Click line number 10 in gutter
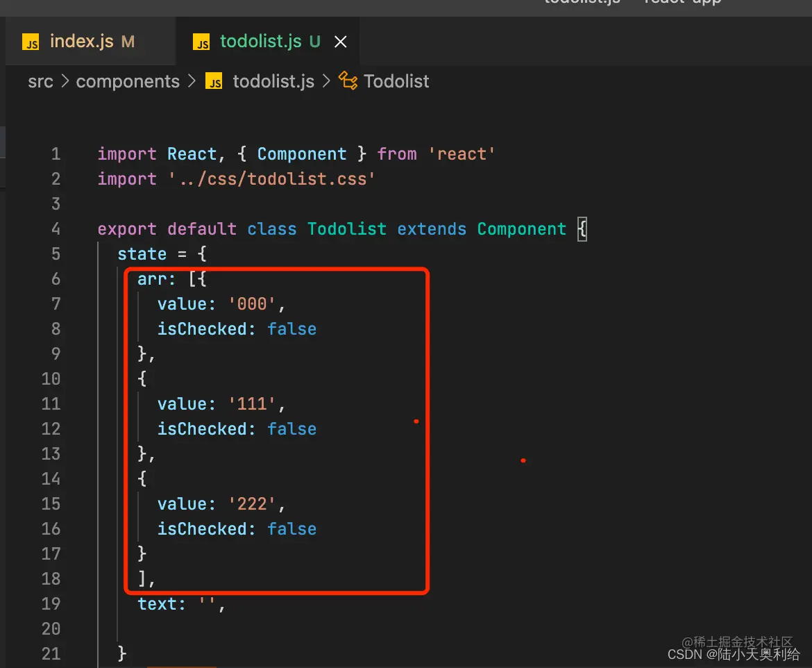The image size is (812, 668). [51, 379]
